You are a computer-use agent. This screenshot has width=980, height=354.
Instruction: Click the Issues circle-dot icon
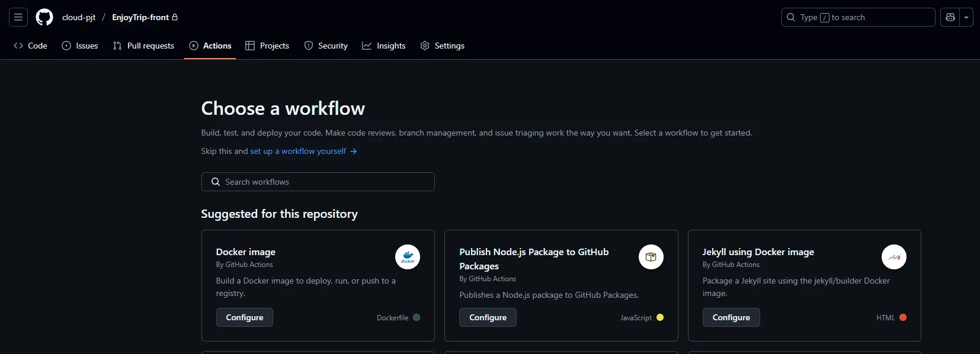point(66,46)
